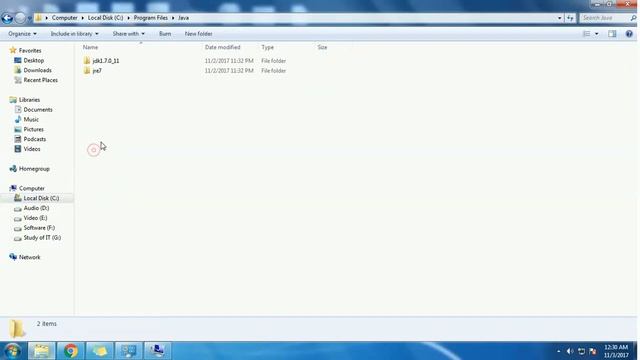Sort by the Date modified column
Screen dimensions: 640x360
(222, 47)
